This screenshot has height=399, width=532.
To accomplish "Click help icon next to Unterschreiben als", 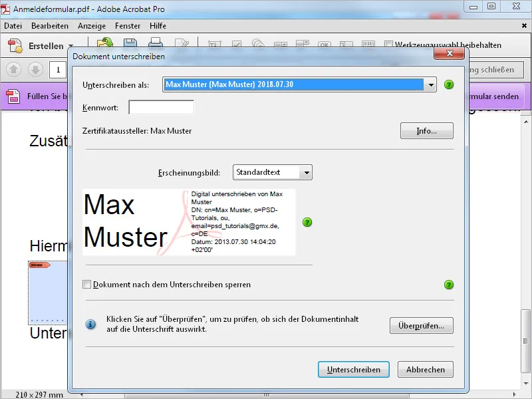I will 448,84.
